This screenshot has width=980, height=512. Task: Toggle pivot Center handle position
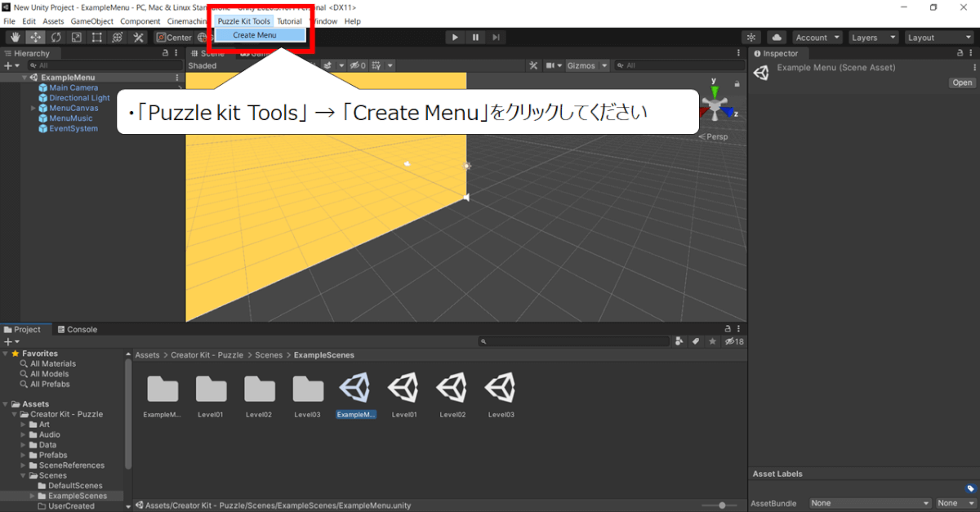pos(174,38)
